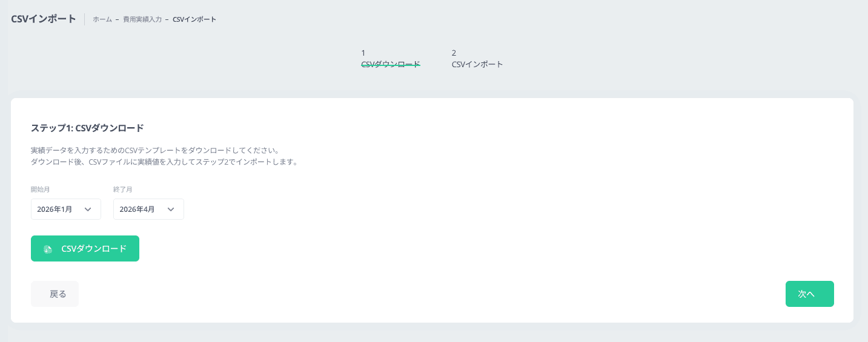Screen dimensions: 868x342
Task: Open the 終了月 dropdown showing 2026年4月
Action: (x=148, y=209)
